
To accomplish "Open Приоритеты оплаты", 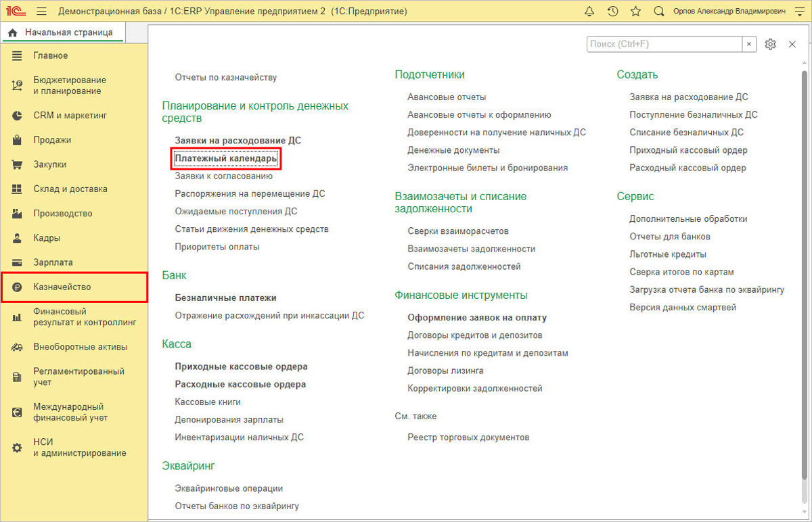I will point(217,247).
